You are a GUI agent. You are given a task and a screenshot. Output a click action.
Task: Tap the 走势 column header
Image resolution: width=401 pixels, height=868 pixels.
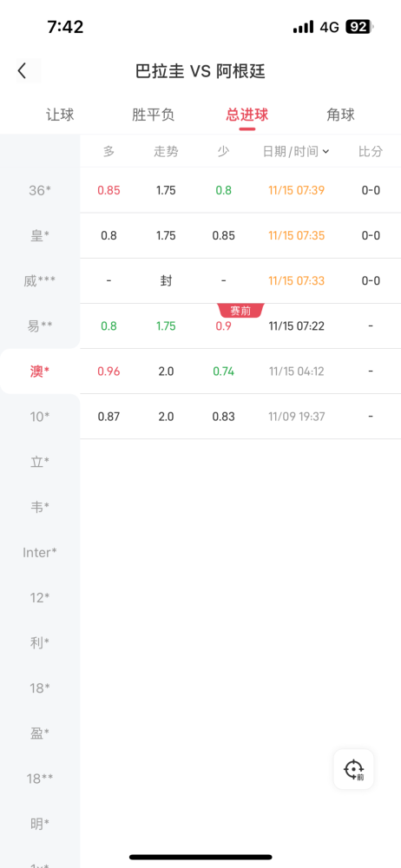click(166, 151)
